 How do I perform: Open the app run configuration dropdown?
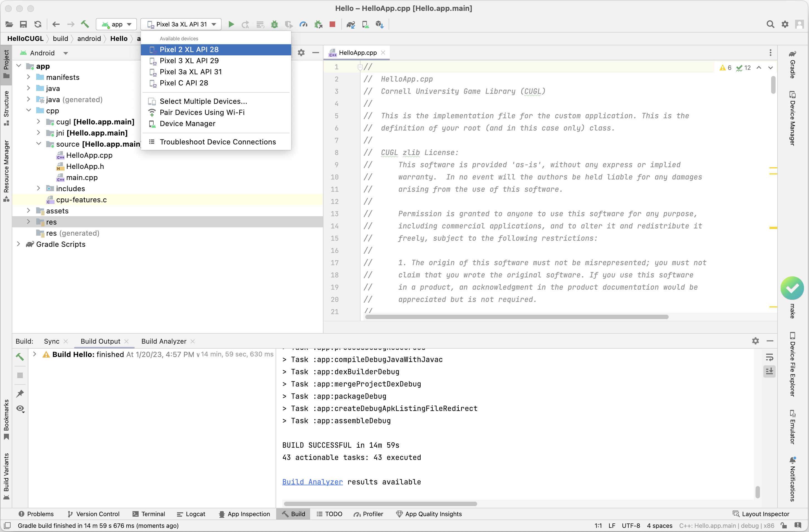[117, 24]
